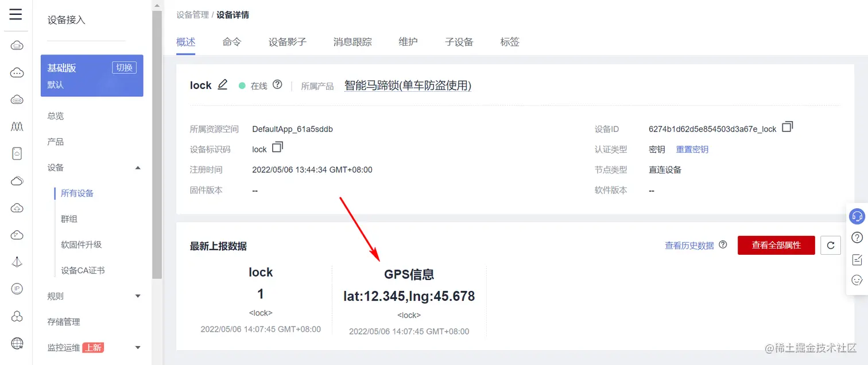868x365 pixels.
Task: Click the globe icon at rail bottom
Action: coord(17,343)
